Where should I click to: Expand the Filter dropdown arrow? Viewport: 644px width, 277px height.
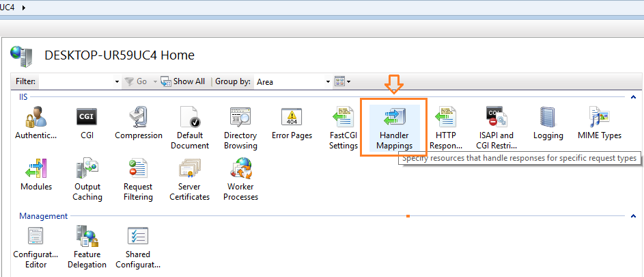point(117,81)
